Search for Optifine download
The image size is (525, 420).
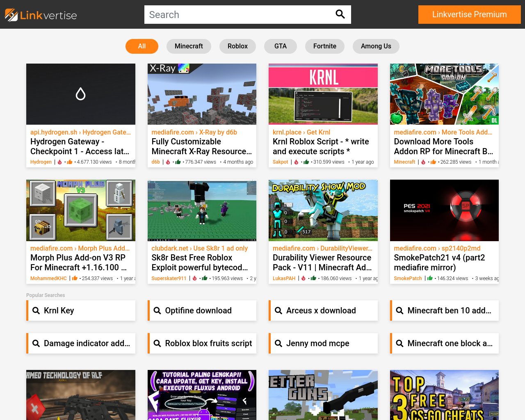202,310
